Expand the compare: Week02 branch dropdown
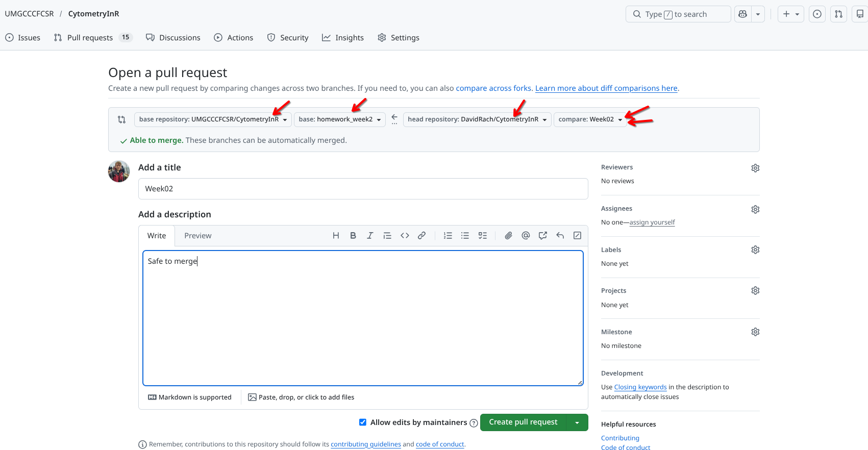The image size is (868, 450). point(590,119)
